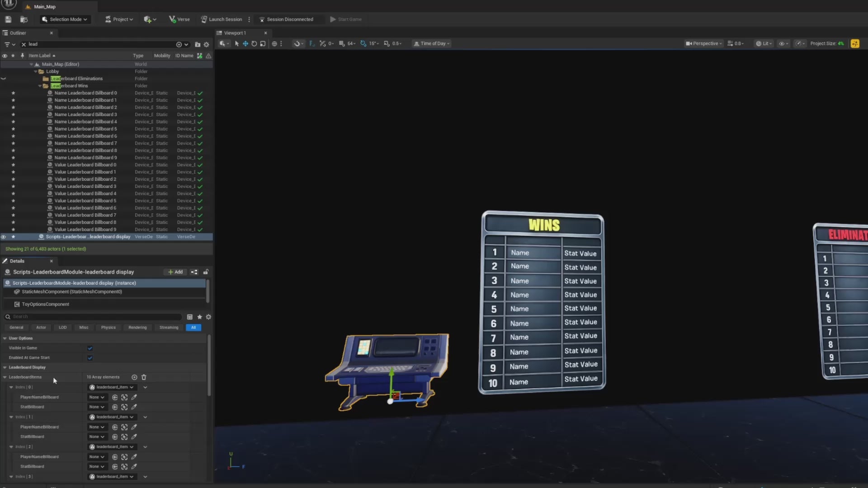Click the Add component button

[x=175, y=272]
